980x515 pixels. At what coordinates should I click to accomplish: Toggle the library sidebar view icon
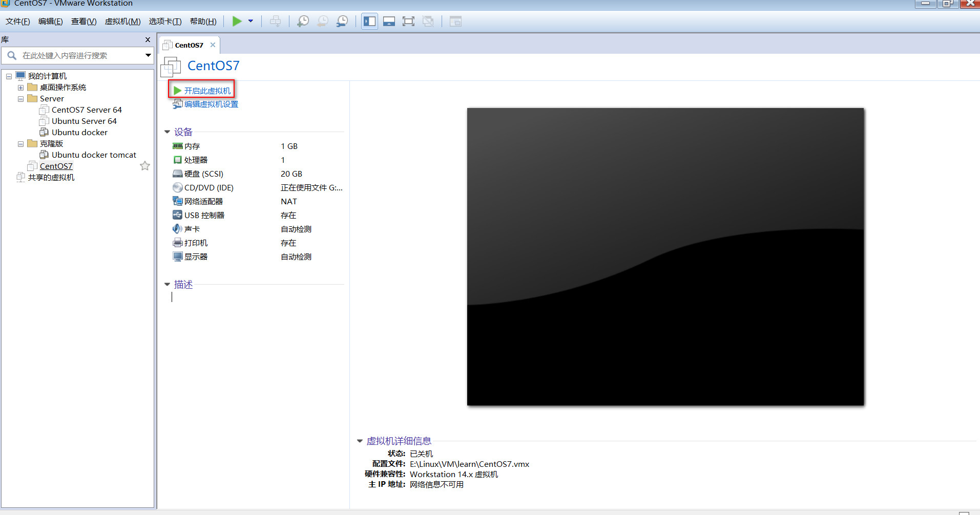tap(369, 21)
